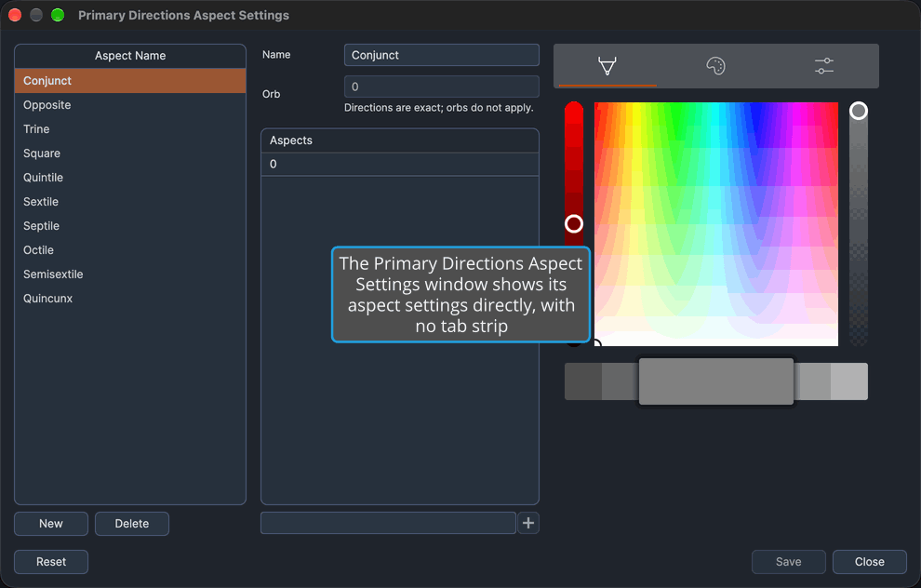921x588 pixels.
Task: Select the lightest gray swatch
Action: [848, 381]
